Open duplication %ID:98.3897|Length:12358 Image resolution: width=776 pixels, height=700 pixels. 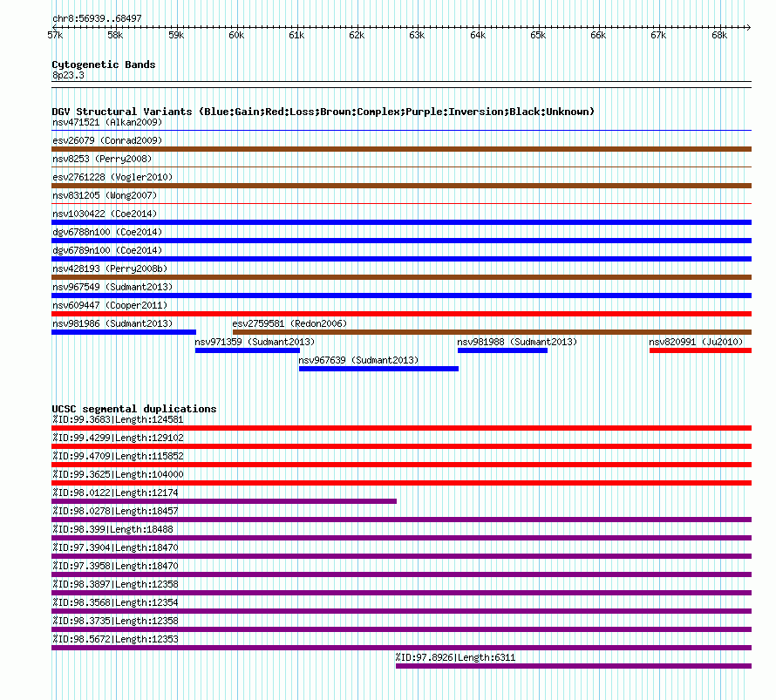[115, 584]
